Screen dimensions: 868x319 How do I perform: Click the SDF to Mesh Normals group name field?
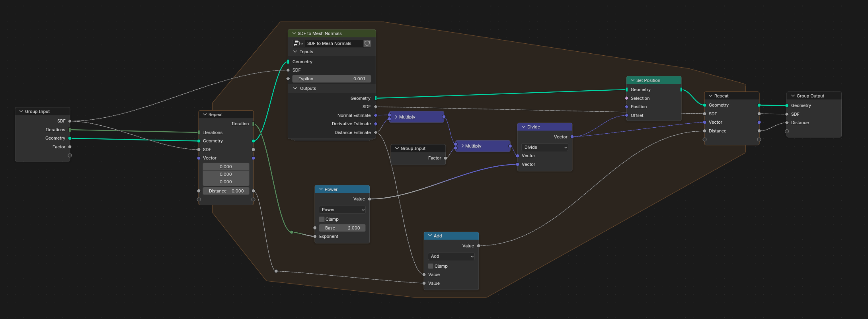(x=334, y=43)
